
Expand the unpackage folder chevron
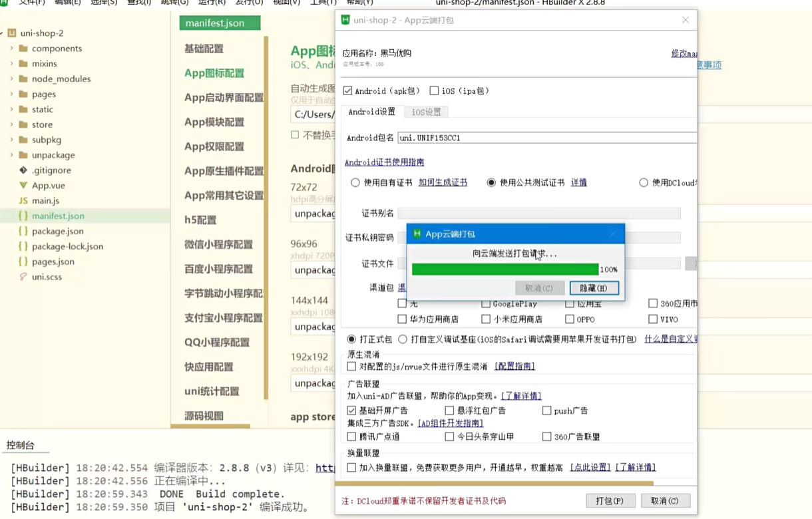point(11,156)
